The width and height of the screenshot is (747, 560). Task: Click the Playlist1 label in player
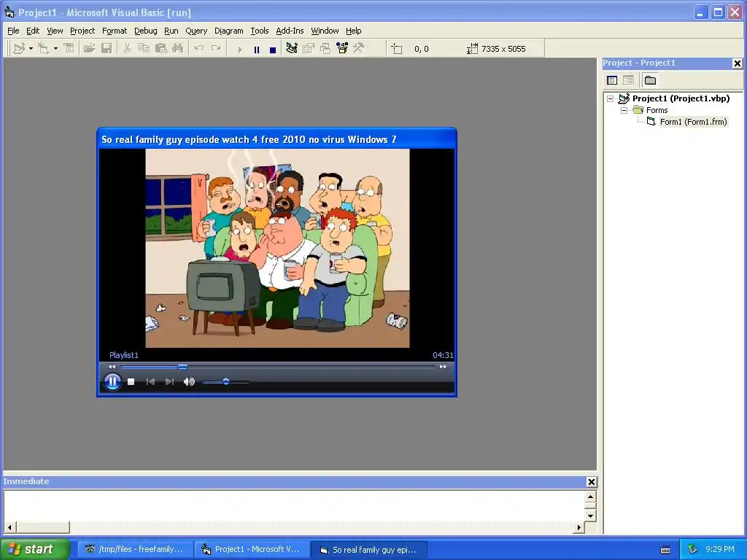124,355
